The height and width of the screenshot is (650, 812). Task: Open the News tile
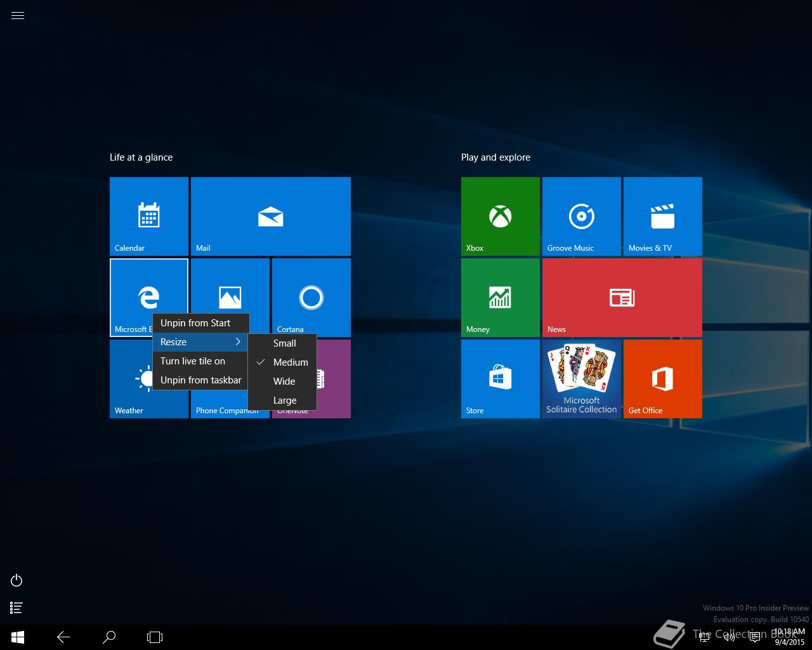point(622,298)
